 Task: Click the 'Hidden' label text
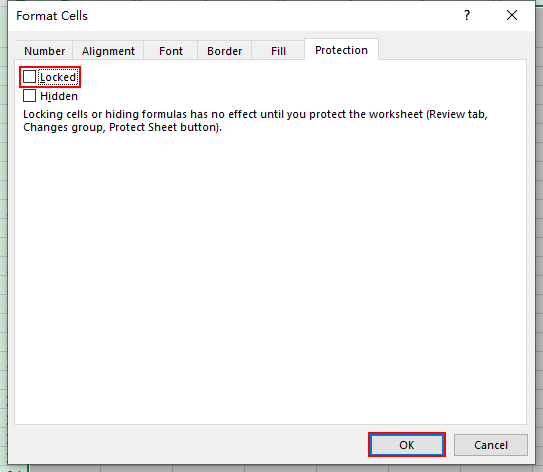[x=59, y=96]
